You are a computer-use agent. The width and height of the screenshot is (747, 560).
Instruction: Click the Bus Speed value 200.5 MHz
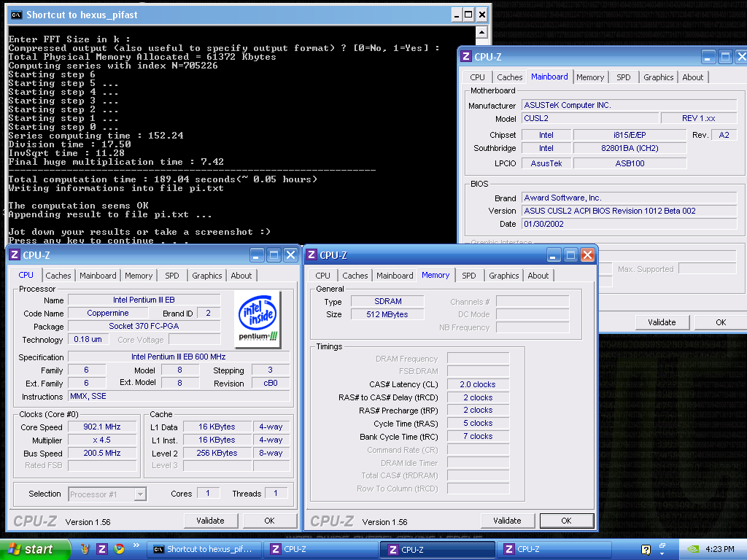(x=102, y=454)
